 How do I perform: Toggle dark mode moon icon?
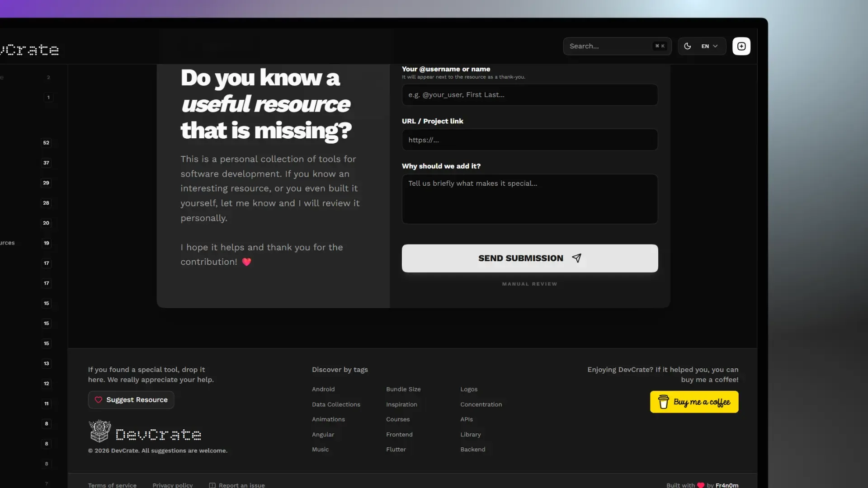[x=687, y=46]
